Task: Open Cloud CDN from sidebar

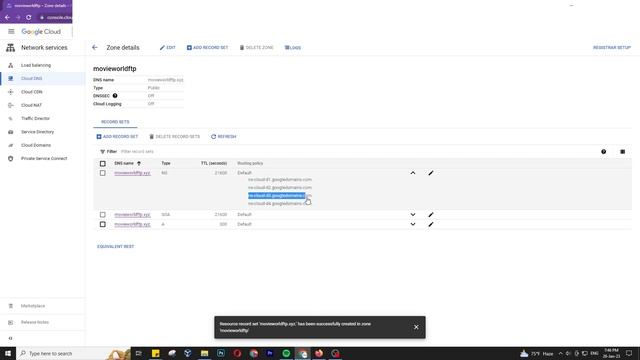Action: click(x=32, y=92)
